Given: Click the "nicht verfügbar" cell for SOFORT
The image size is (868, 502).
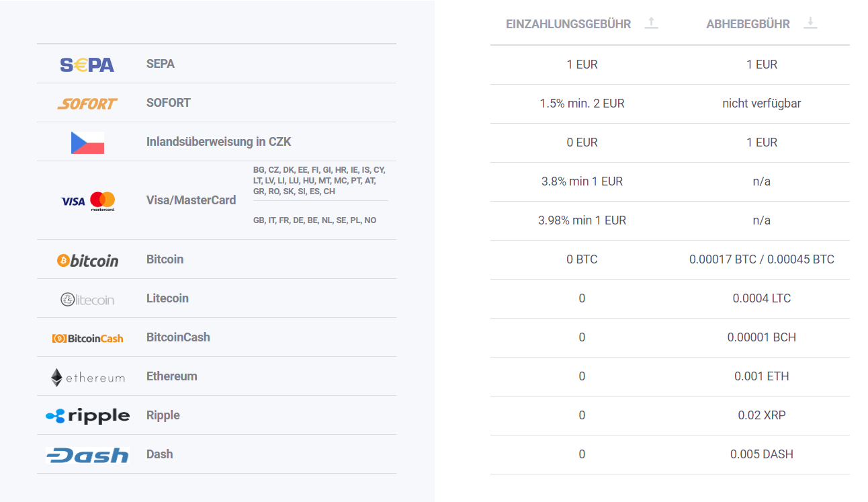Looking at the screenshot, I should [762, 103].
